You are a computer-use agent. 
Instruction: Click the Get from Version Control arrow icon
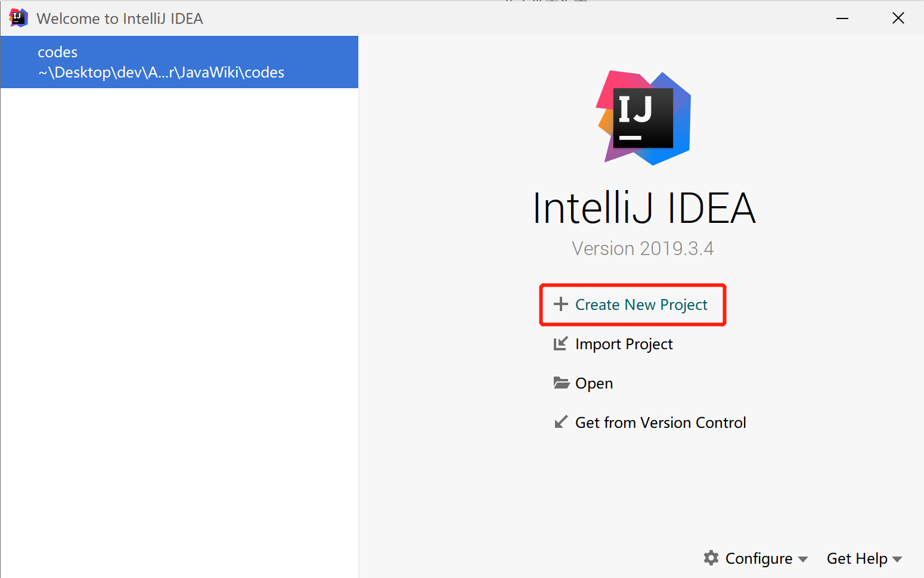[x=560, y=422]
